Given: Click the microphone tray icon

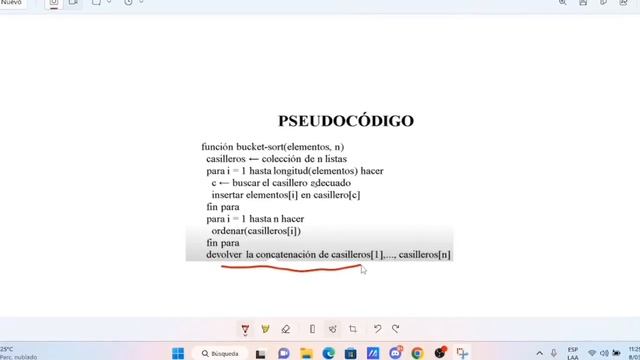Looking at the screenshot, I should coord(553,353).
